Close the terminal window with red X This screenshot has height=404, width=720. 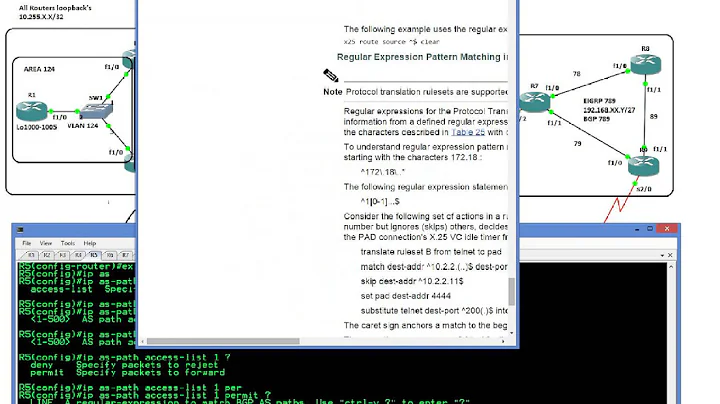pyautogui.click(x=667, y=229)
